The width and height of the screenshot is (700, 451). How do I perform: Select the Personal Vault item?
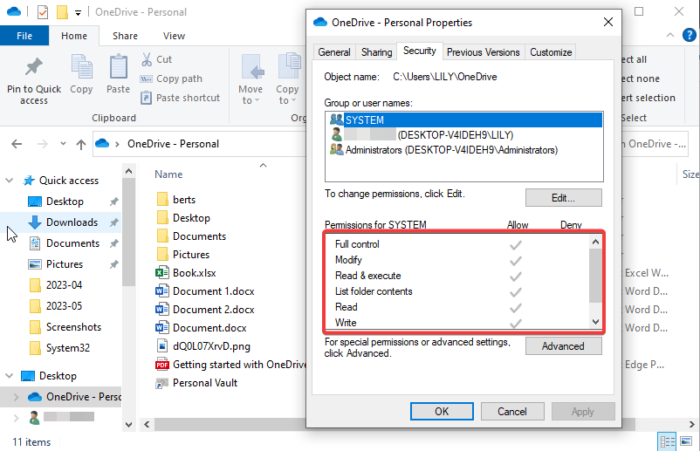point(205,382)
